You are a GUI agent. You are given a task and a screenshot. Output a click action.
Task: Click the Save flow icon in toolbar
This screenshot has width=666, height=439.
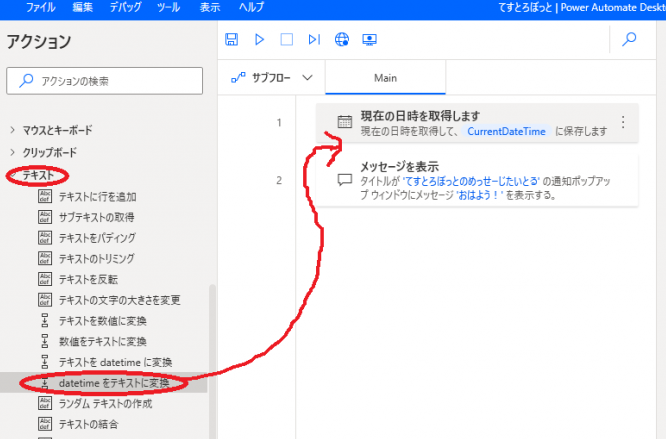coord(232,40)
